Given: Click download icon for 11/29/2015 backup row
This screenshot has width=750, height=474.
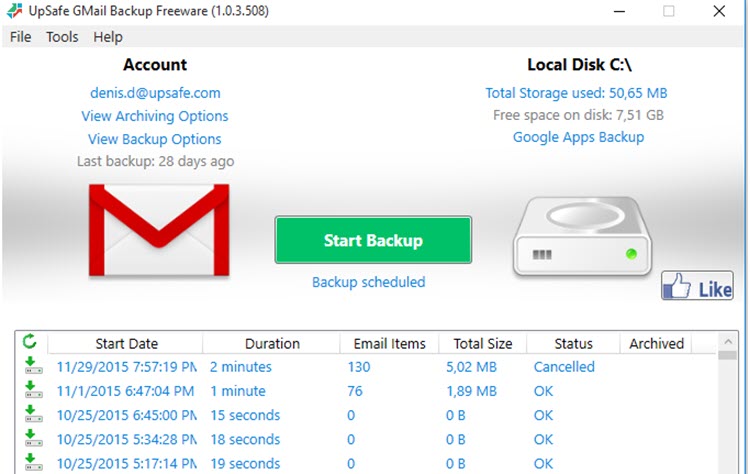Looking at the screenshot, I should 30,367.
